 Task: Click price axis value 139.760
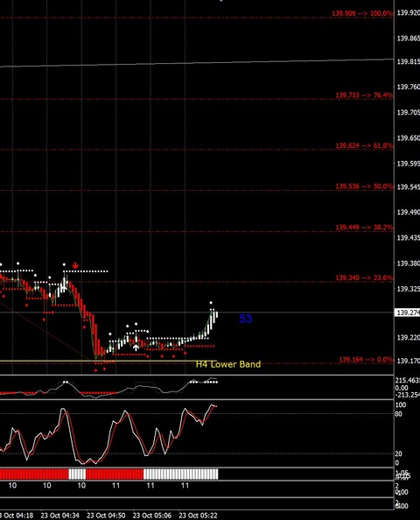(x=408, y=87)
